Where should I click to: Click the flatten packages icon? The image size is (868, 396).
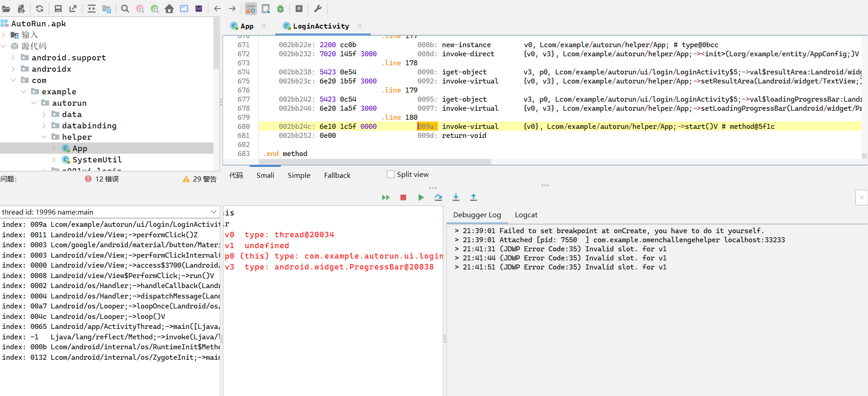pos(107,9)
